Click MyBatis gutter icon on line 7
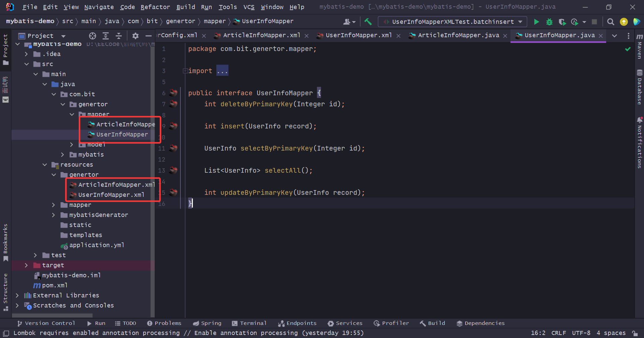 (173, 104)
